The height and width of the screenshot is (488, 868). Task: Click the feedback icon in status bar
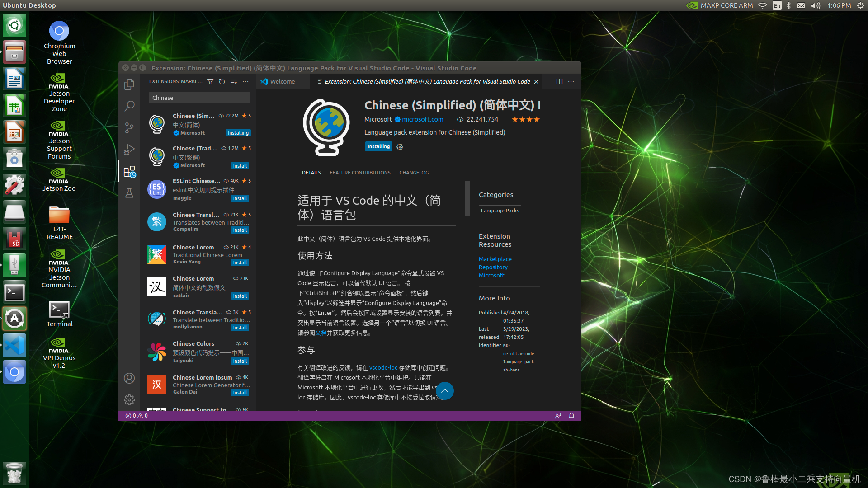[x=558, y=416]
